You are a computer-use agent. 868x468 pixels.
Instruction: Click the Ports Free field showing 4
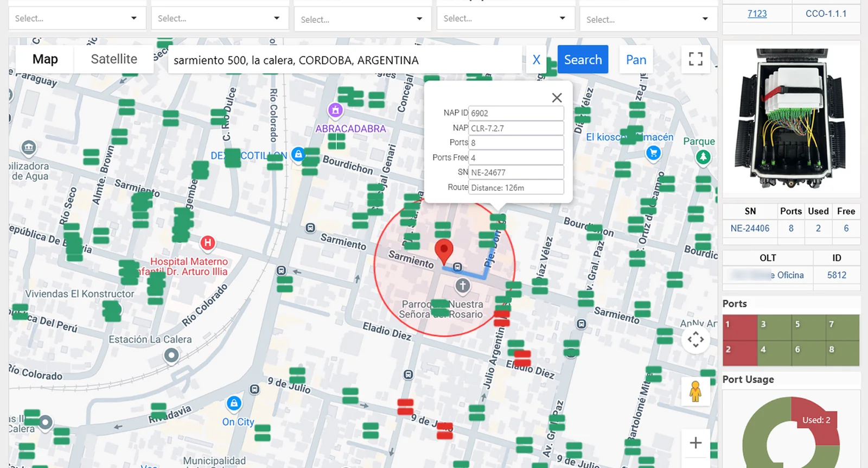click(516, 157)
